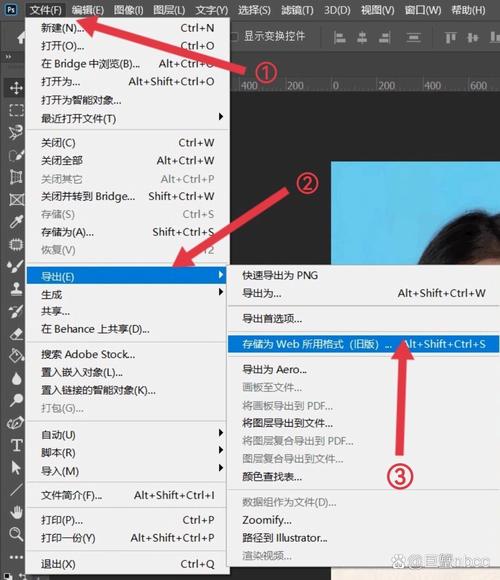500x580 pixels.
Task: Select the Eraser tool
Action: pyautogui.click(x=16, y=334)
